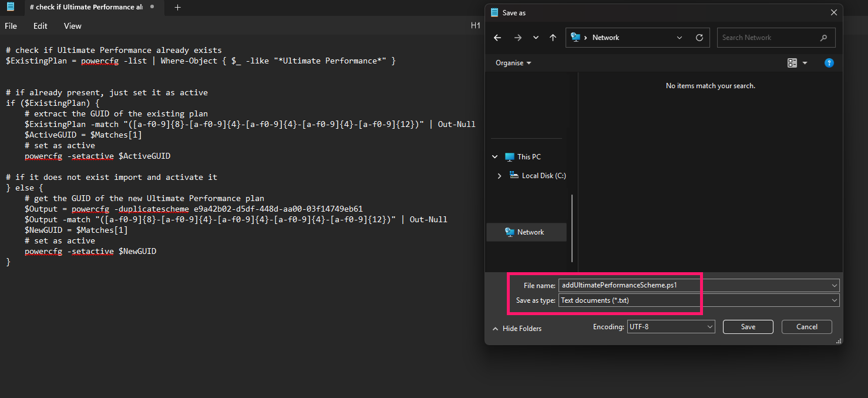The height and width of the screenshot is (398, 868).
Task: Refresh the Network location
Action: (699, 38)
